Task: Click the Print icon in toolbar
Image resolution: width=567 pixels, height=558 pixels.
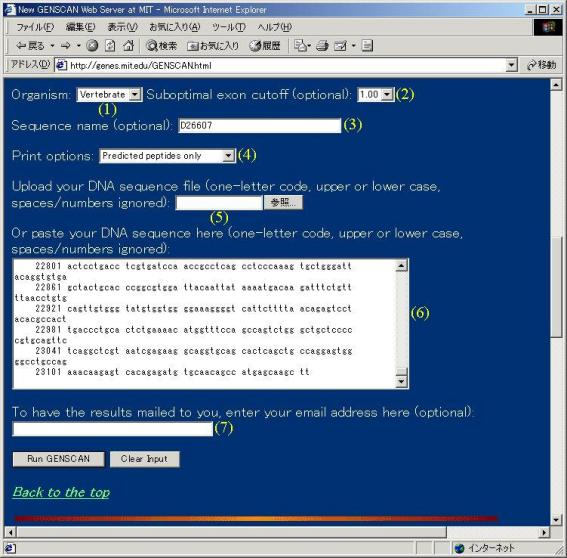Action: click(322, 46)
